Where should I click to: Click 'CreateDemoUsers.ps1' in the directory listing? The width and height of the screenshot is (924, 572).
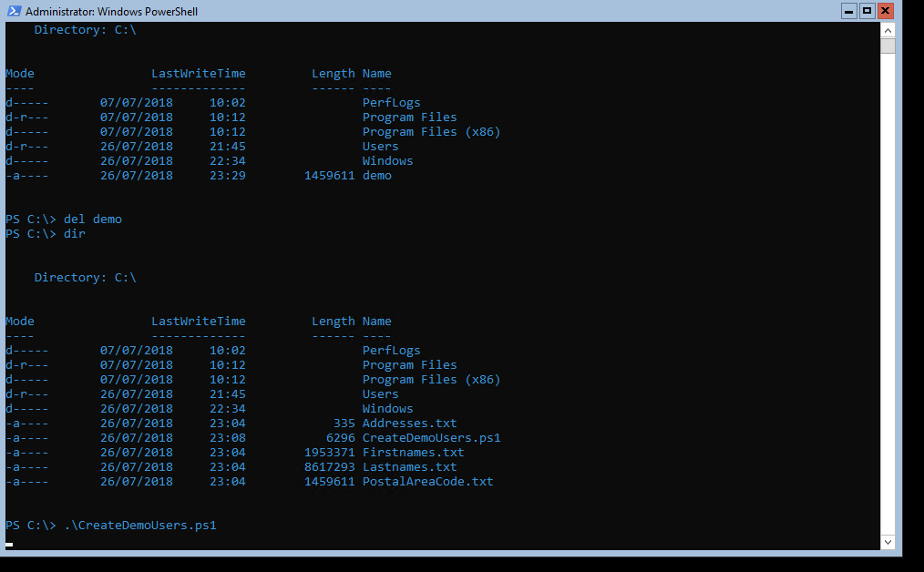tap(431, 438)
